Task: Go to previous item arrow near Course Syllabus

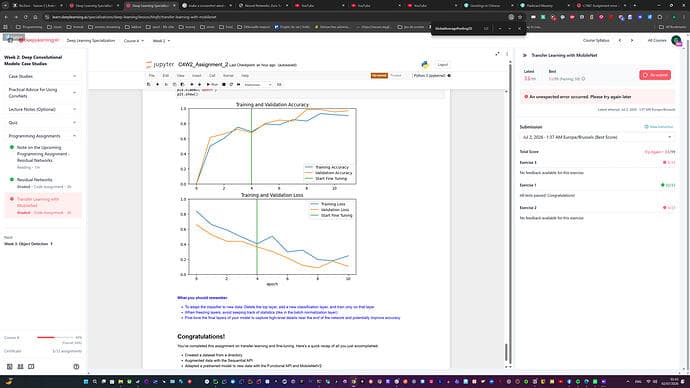Action: coord(620,40)
